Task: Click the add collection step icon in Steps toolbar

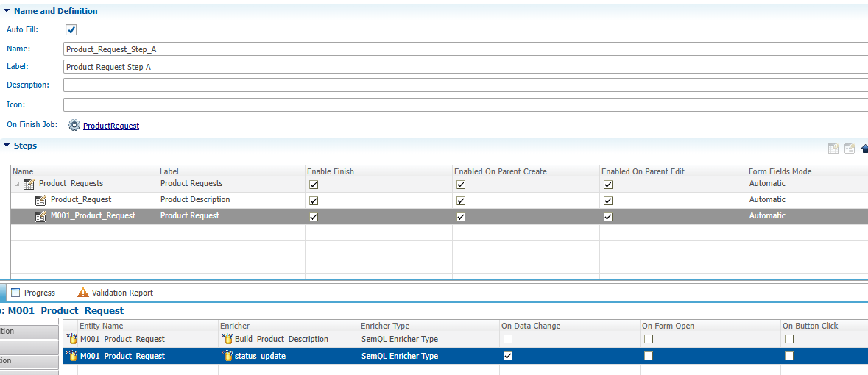Action: [833, 149]
